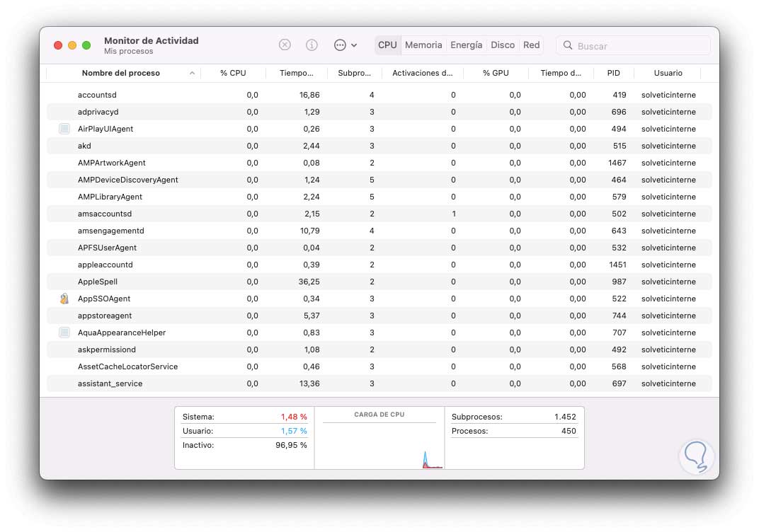Click the Usuario 1,57 % value
Image resolution: width=759 pixels, height=532 pixels.
click(x=293, y=430)
